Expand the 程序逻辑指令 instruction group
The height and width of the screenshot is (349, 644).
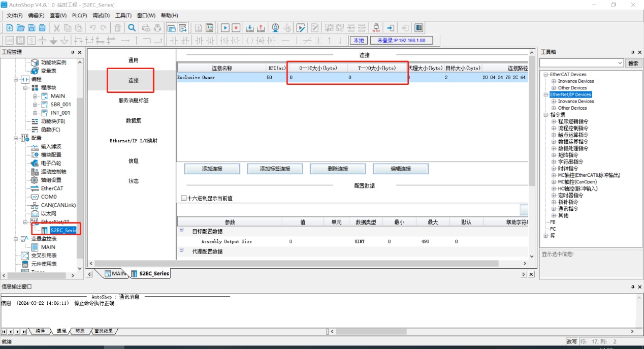point(554,121)
